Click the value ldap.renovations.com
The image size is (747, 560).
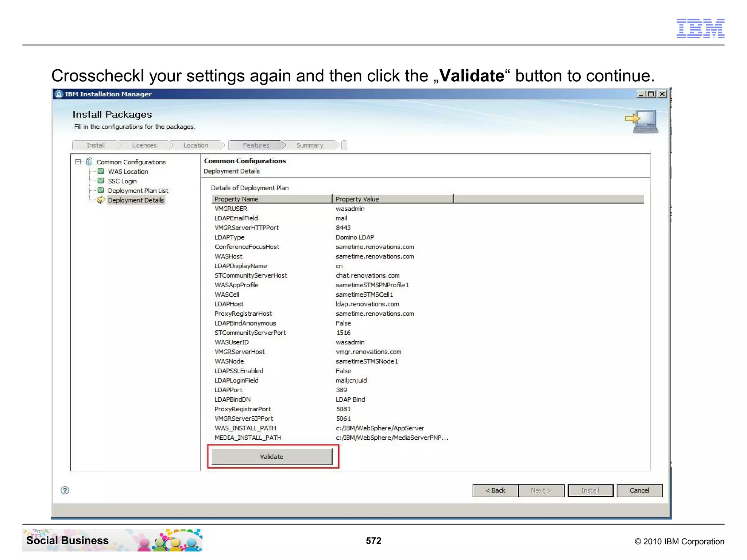tap(367, 304)
